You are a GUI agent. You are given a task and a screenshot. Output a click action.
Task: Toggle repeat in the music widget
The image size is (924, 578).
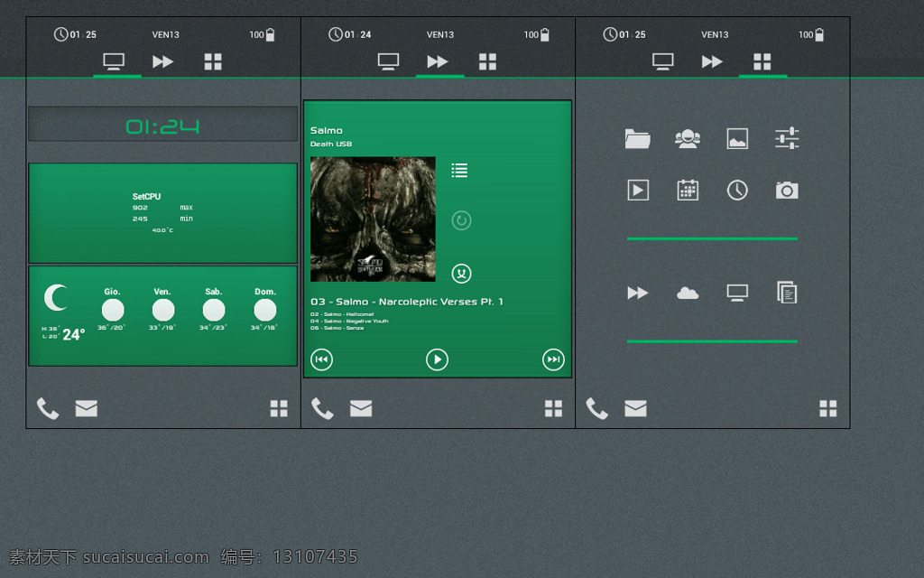pos(461,220)
